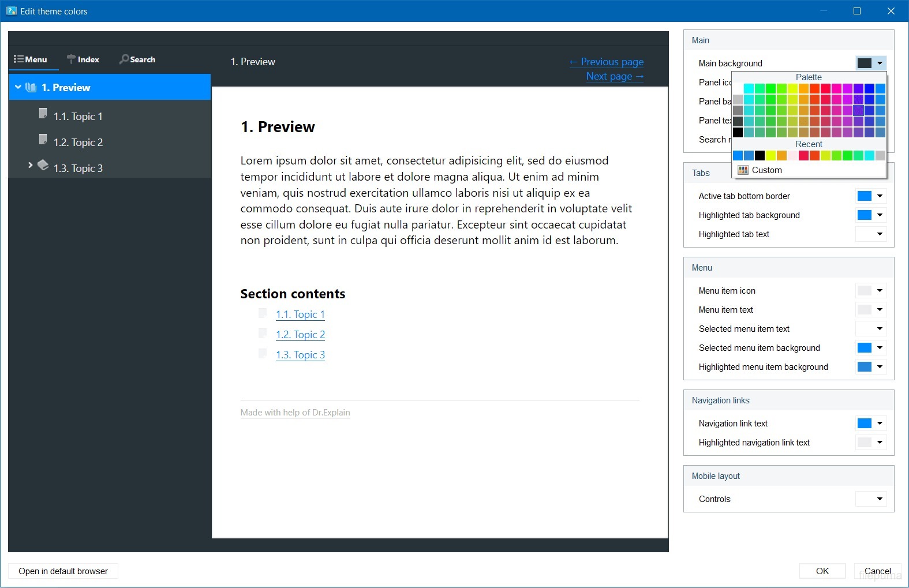Switch to the Index tab label
The height and width of the screenshot is (588, 909).
coord(88,59)
